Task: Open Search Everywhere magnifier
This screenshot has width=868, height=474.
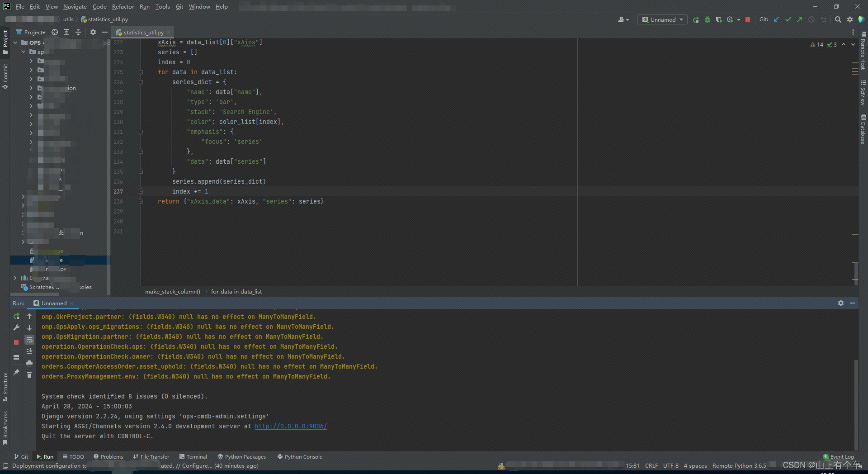Action: click(838, 19)
